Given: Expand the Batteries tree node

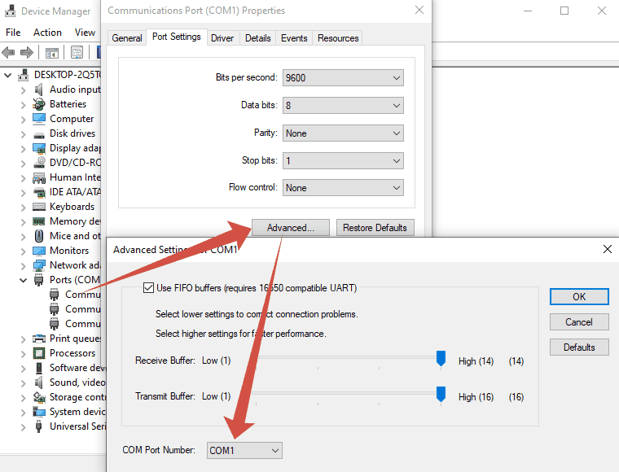Looking at the screenshot, I should point(23,105).
